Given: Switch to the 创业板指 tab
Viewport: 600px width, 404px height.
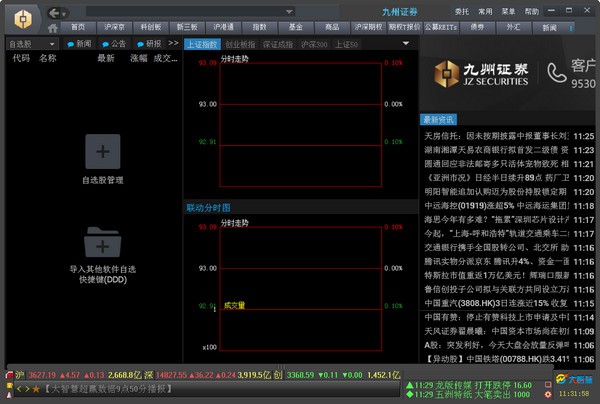Looking at the screenshot, I should (x=240, y=44).
